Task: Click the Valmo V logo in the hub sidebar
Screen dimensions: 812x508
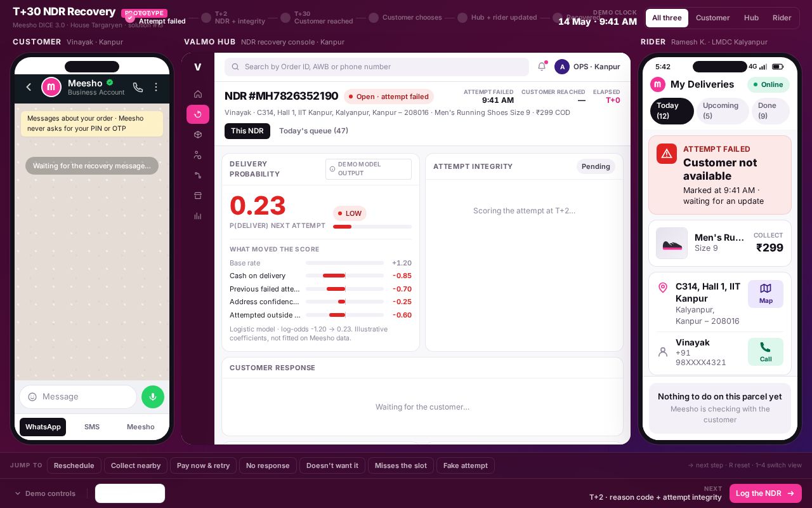Action: (x=198, y=67)
